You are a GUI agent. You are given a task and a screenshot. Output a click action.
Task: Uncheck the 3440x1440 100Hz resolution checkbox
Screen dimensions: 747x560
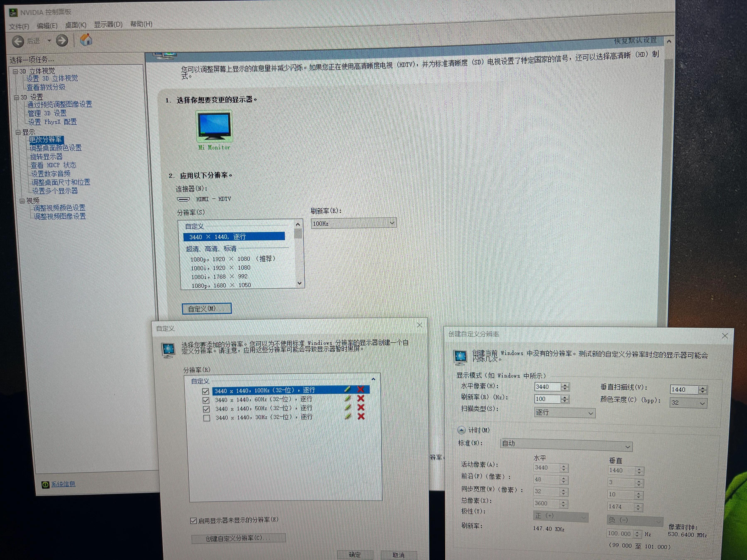tap(205, 391)
